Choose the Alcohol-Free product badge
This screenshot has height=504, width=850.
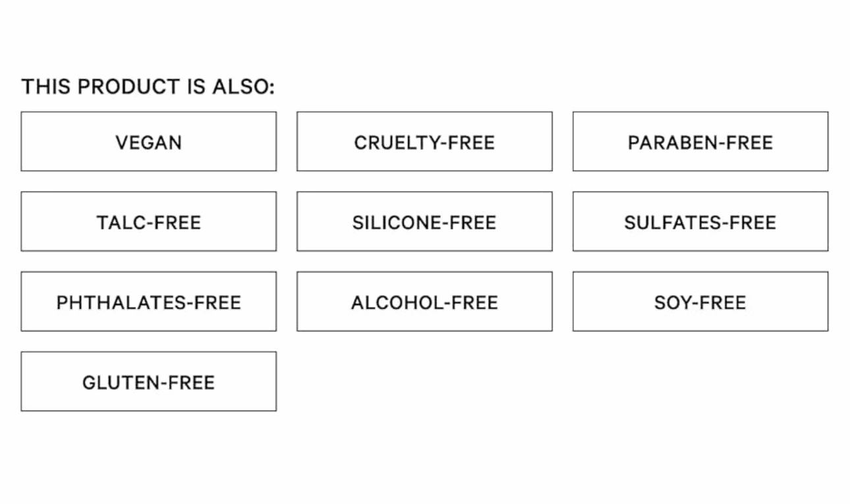pyautogui.click(x=424, y=302)
